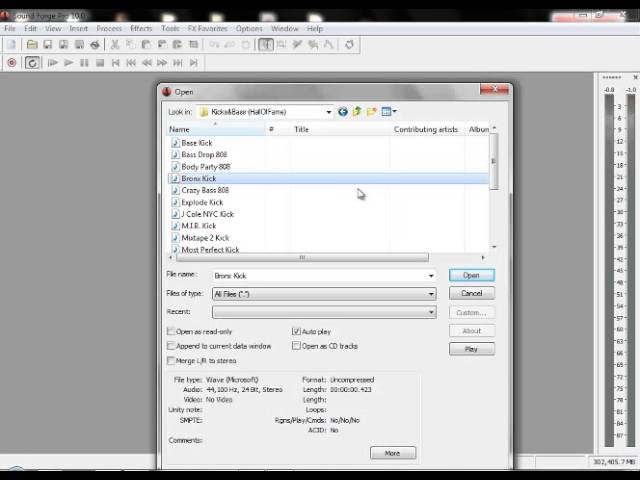Create a new folder in the dialog

point(371,112)
